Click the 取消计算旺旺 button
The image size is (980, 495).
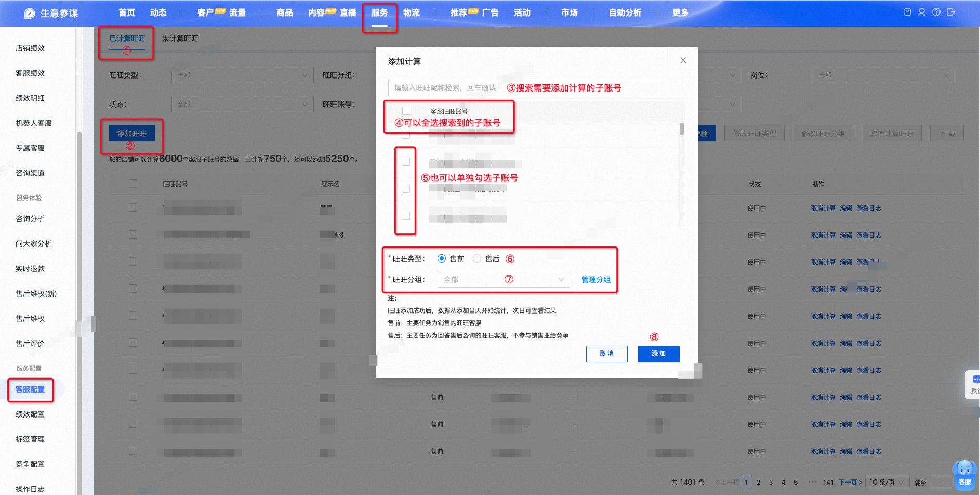pos(892,133)
